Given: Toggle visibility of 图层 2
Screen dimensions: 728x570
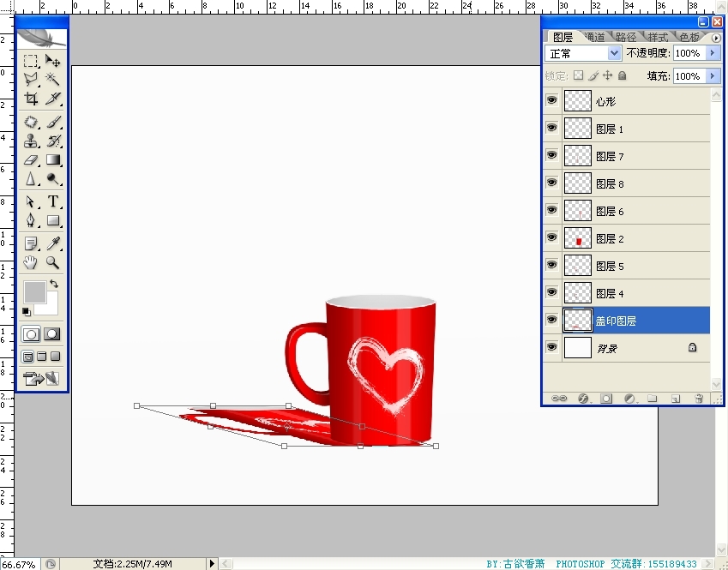Looking at the screenshot, I should point(551,238).
